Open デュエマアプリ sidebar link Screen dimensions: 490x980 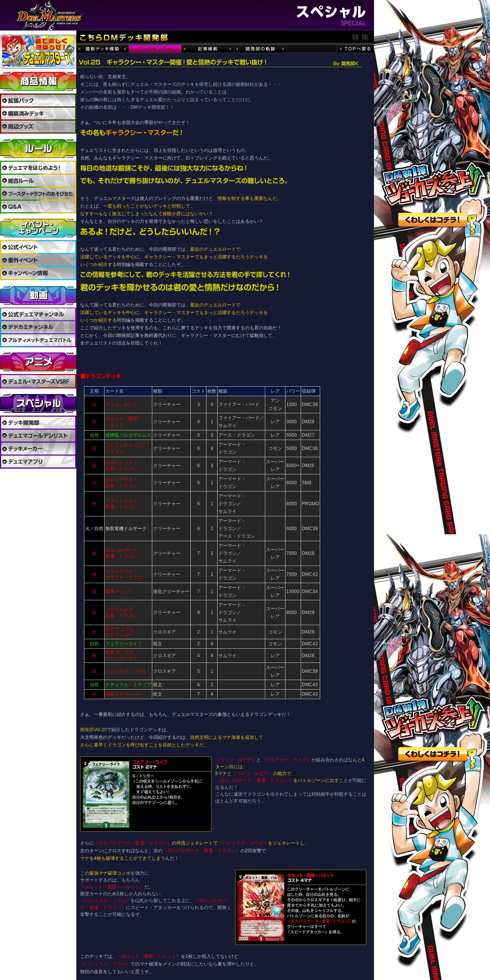coord(38,462)
